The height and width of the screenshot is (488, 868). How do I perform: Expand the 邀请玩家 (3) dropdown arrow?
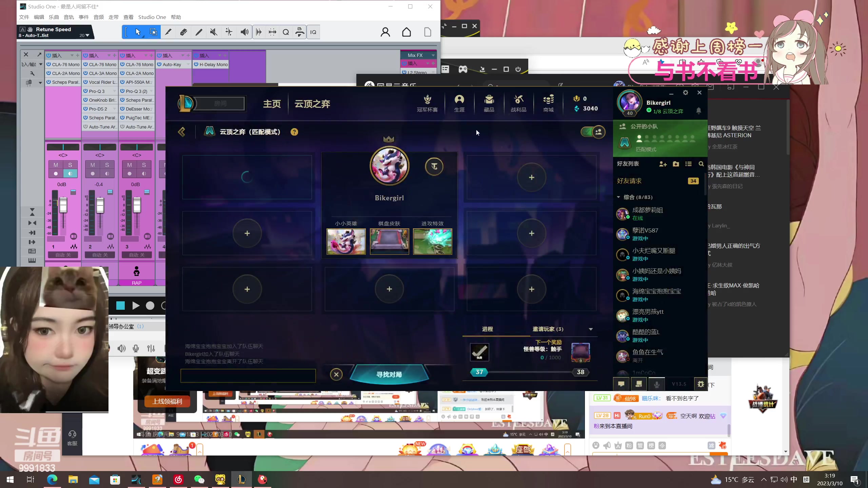tap(591, 329)
